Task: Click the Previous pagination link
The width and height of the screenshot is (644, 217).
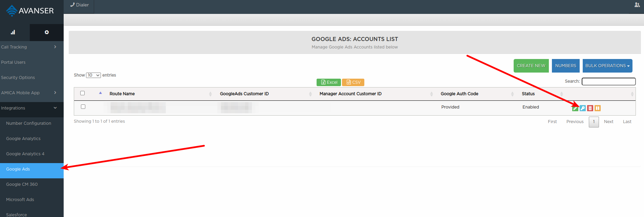Action: pyautogui.click(x=575, y=122)
